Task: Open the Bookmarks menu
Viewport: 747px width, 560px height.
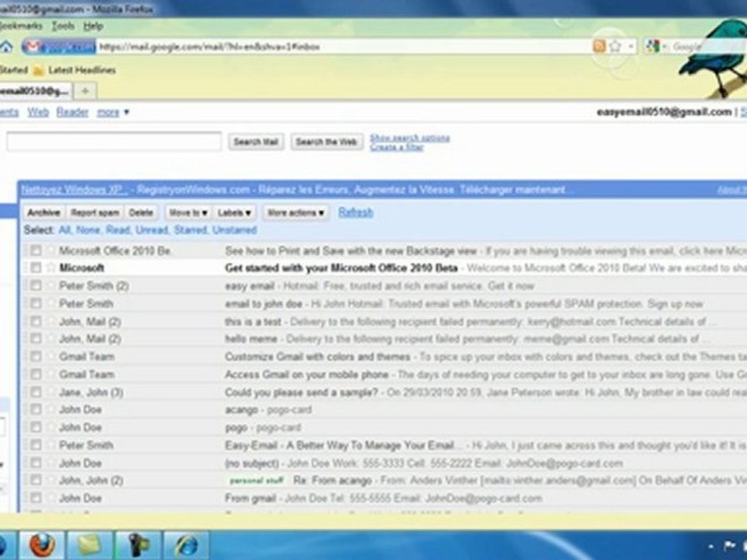Action: pyautogui.click(x=21, y=26)
